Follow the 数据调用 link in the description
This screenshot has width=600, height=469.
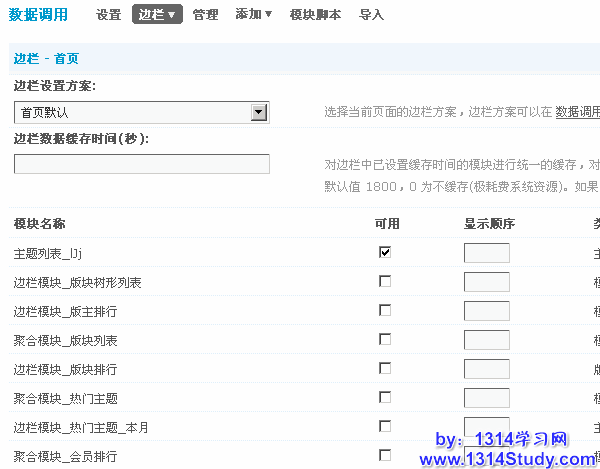[578, 112]
